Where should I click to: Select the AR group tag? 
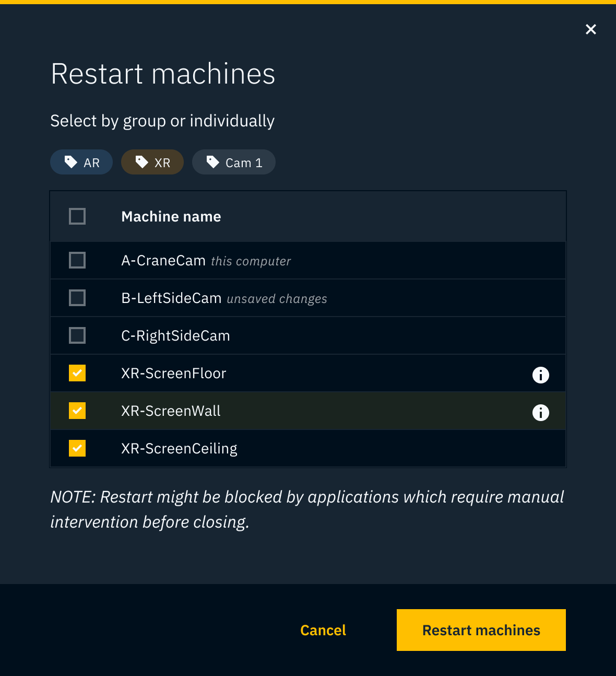point(81,162)
